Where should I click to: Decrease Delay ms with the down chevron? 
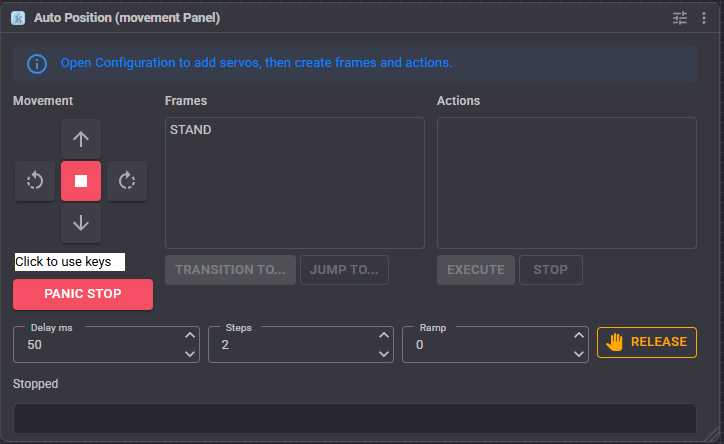tap(190, 354)
